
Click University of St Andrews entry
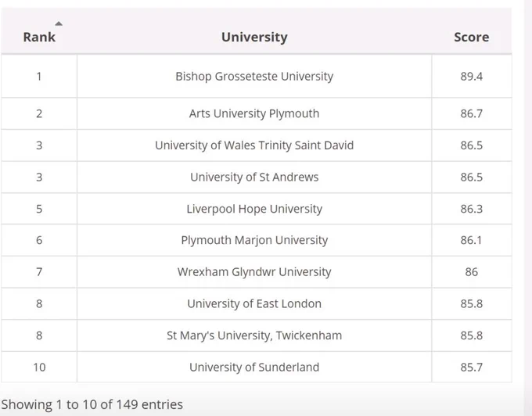[x=254, y=177]
